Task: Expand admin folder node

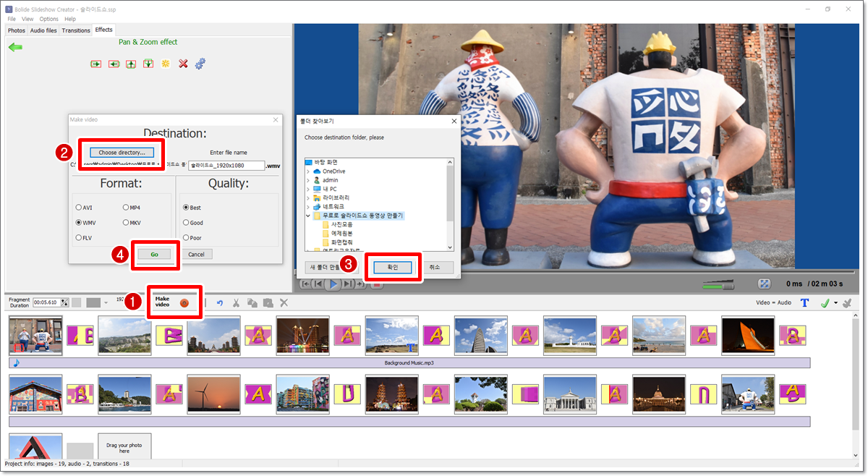Action: [x=308, y=180]
